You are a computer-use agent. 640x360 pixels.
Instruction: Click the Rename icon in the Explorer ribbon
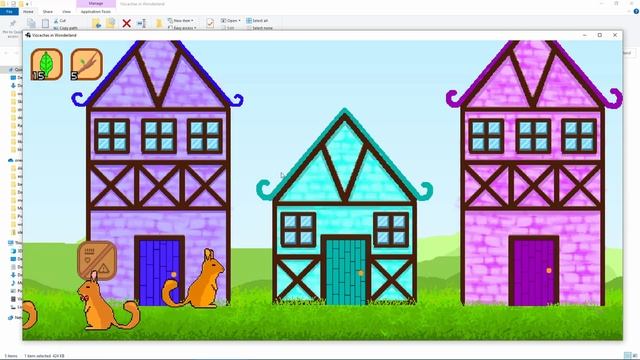142,23
